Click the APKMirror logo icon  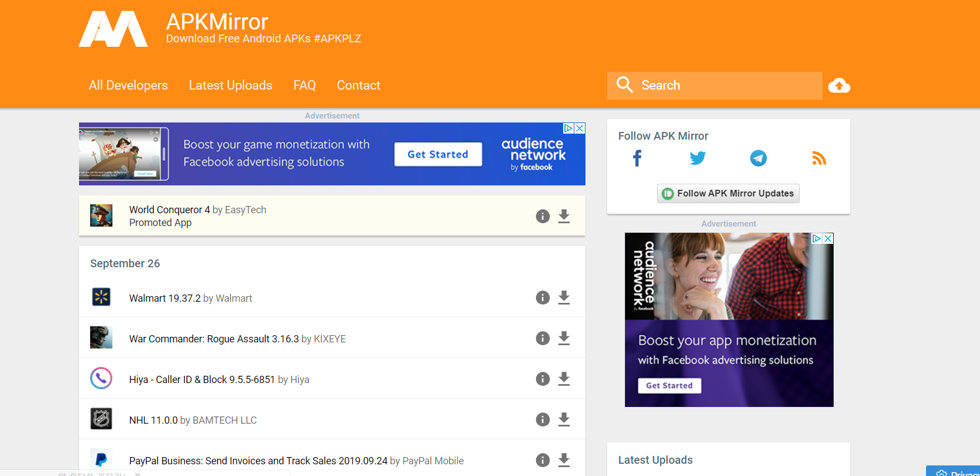click(x=113, y=29)
